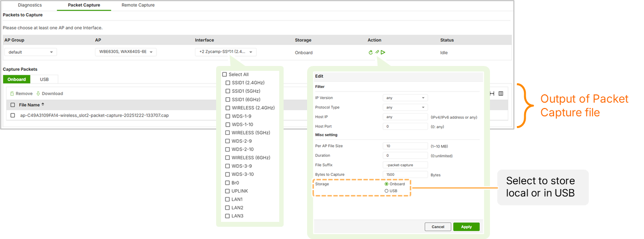Check the WDS-2-10 checkbox

click(x=227, y=149)
